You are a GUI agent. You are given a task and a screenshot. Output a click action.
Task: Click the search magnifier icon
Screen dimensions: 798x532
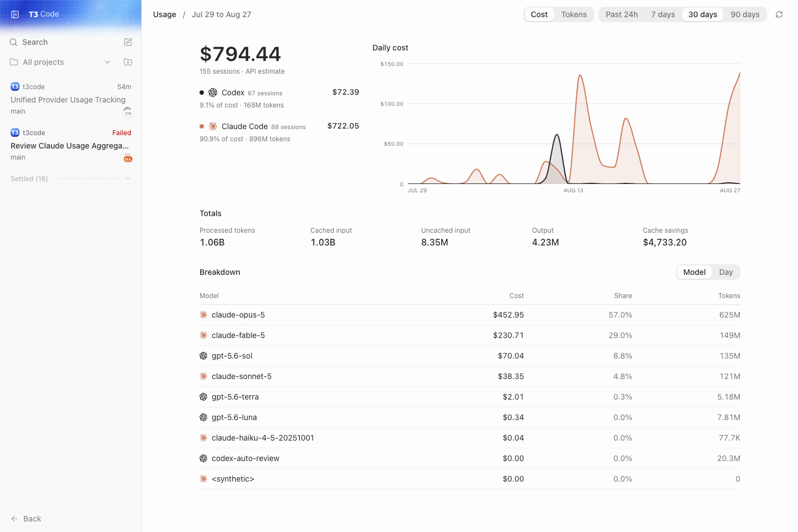pos(13,42)
